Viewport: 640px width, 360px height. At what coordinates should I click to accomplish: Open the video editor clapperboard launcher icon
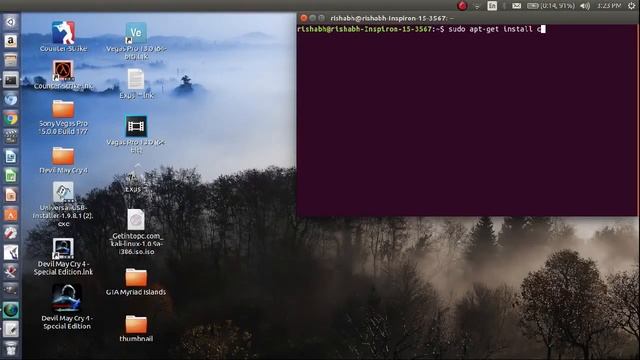coord(11,137)
